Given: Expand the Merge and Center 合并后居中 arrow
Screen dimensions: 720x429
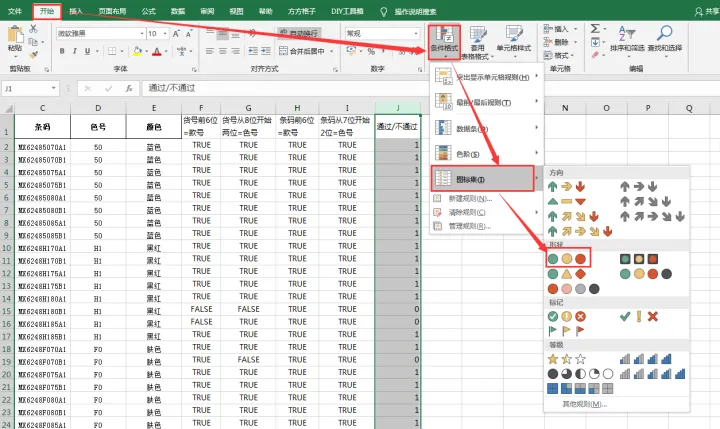Looking at the screenshot, I should [331, 51].
